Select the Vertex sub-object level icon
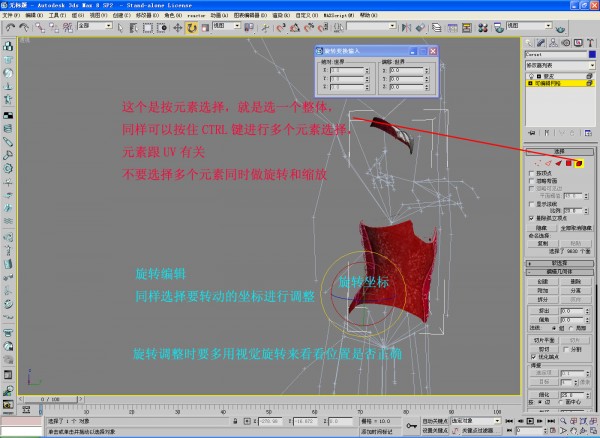 coord(538,162)
